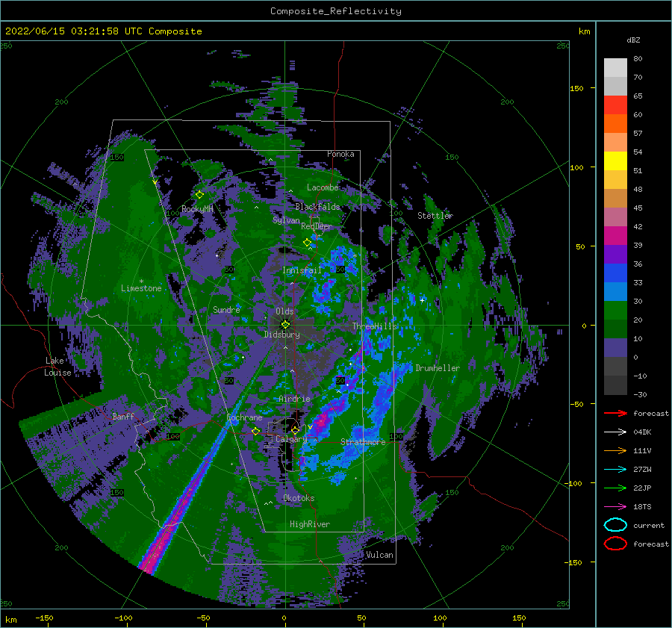The height and width of the screenshot is (628, 672).
Task: Click the orange 111V arrow legend icon
Action: click(615, 450)
